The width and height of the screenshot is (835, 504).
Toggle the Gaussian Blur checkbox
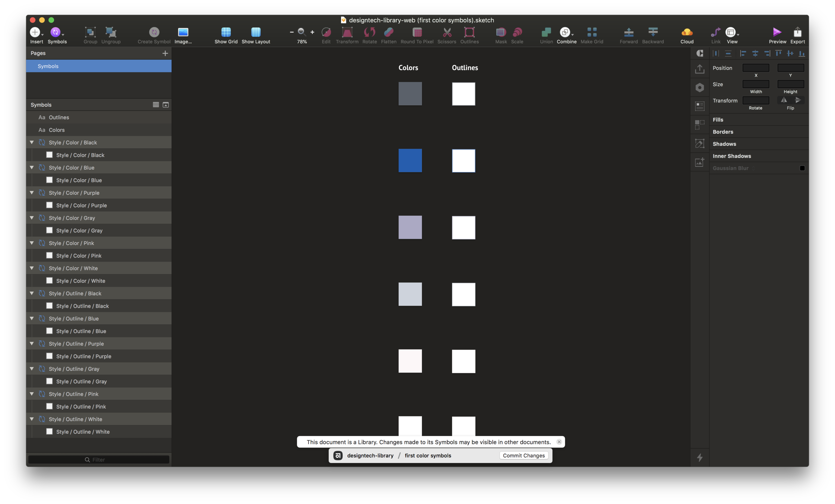pyautogui.click(x=802, y=168)
